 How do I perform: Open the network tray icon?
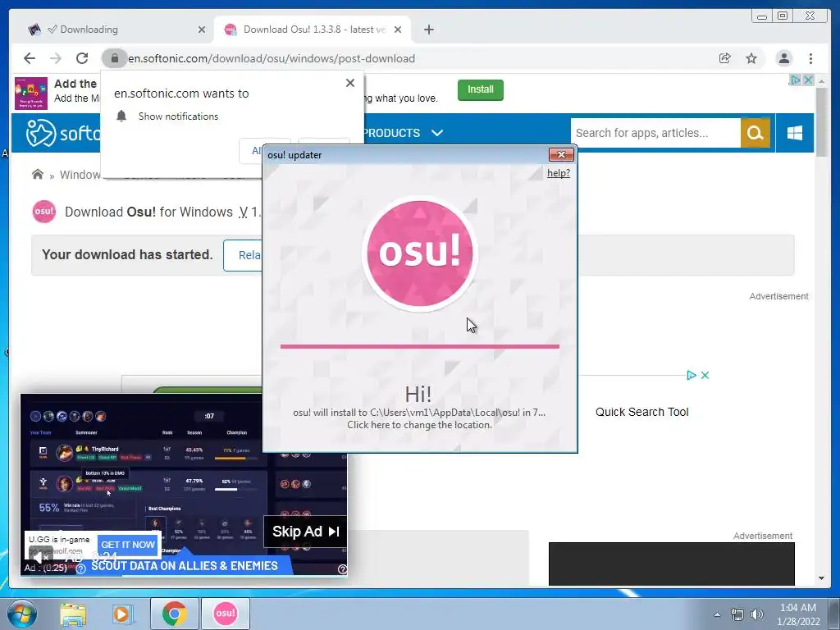pos(737,614)
